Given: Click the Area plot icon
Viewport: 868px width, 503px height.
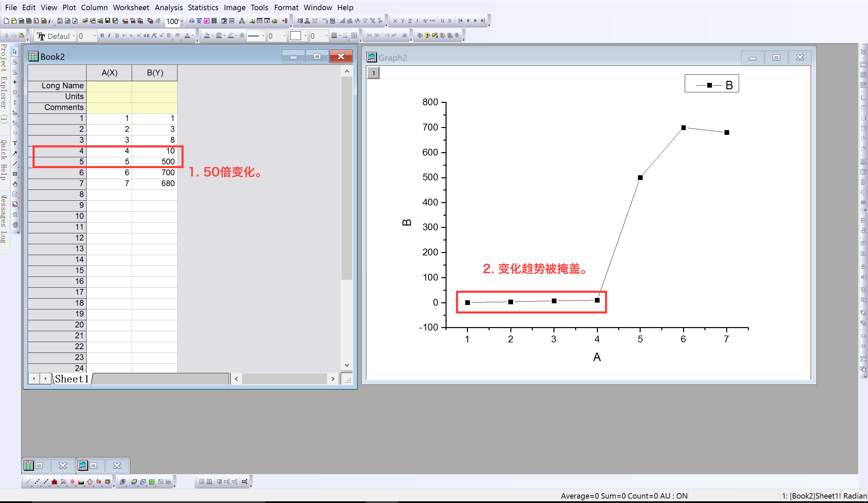Looking at the screenshot, I should click(x=81, y=482).
